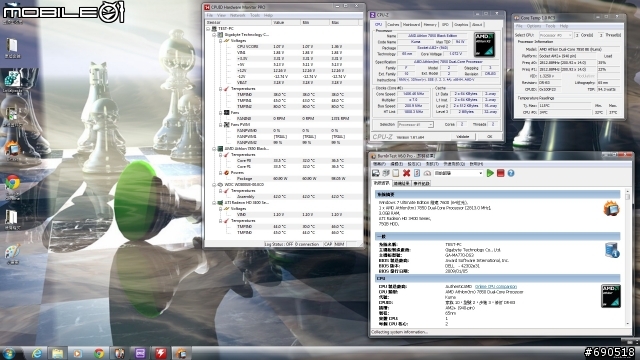Viewport: 640px width, 360px height.
Task: Open Hardware Monitor's Network menu
Action: (238, 16)
